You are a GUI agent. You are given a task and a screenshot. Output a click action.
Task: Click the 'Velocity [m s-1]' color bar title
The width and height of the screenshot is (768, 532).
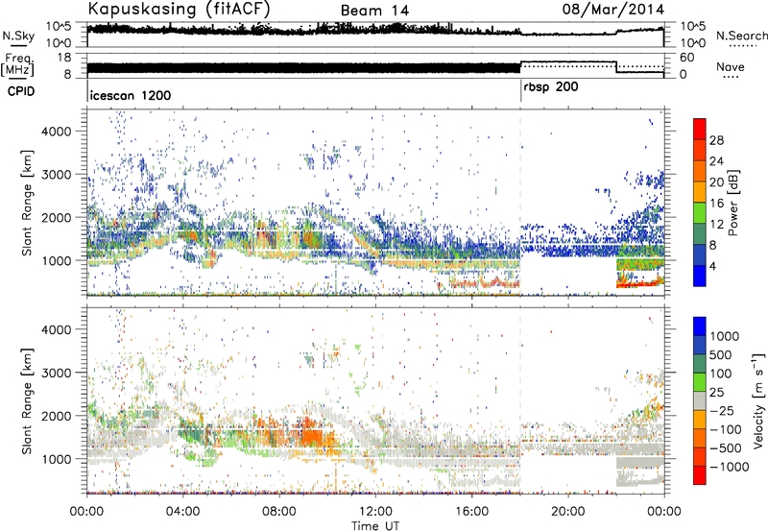pyautogui.click(x=758, y=400)
